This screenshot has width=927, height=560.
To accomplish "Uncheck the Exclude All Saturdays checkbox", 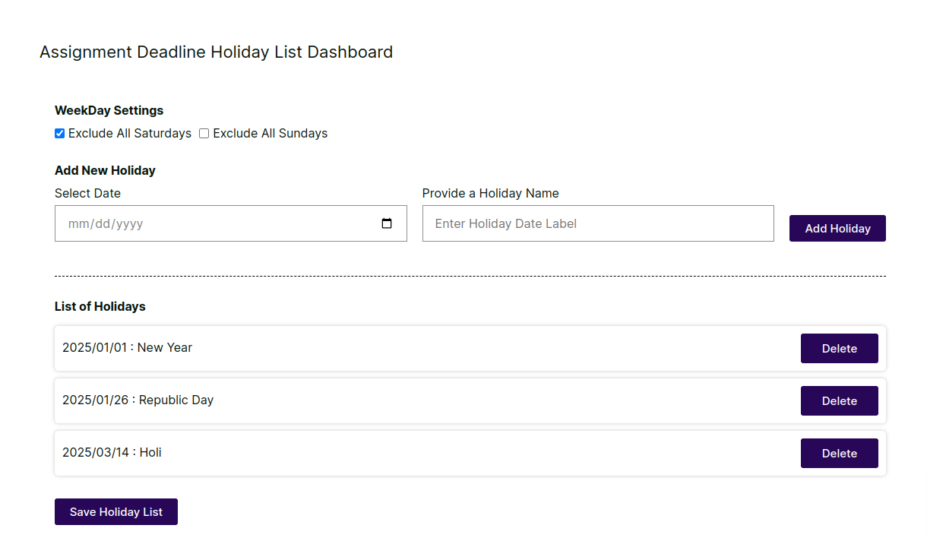I will pyautogui.click(x=60, y=134).
